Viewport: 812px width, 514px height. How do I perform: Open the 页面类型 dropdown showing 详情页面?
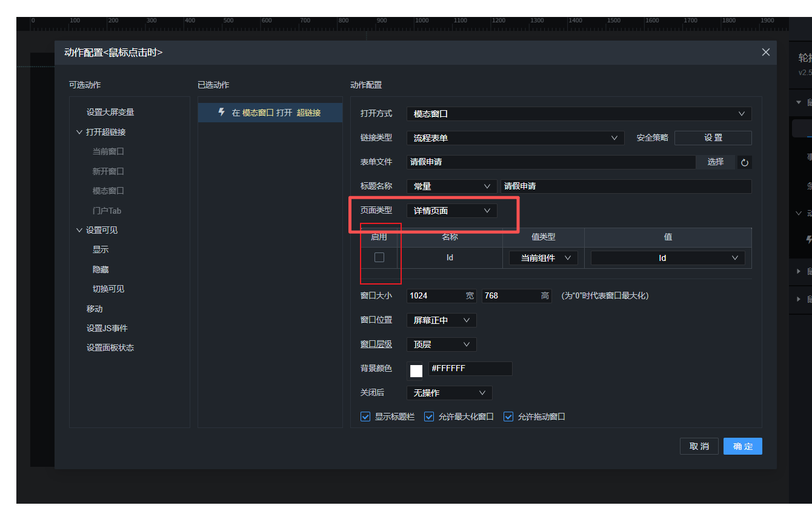coord(451,211)
